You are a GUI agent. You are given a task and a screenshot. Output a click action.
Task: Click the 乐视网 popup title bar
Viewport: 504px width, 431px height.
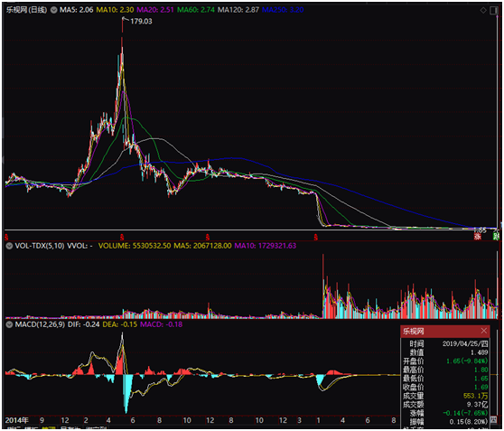445,331
